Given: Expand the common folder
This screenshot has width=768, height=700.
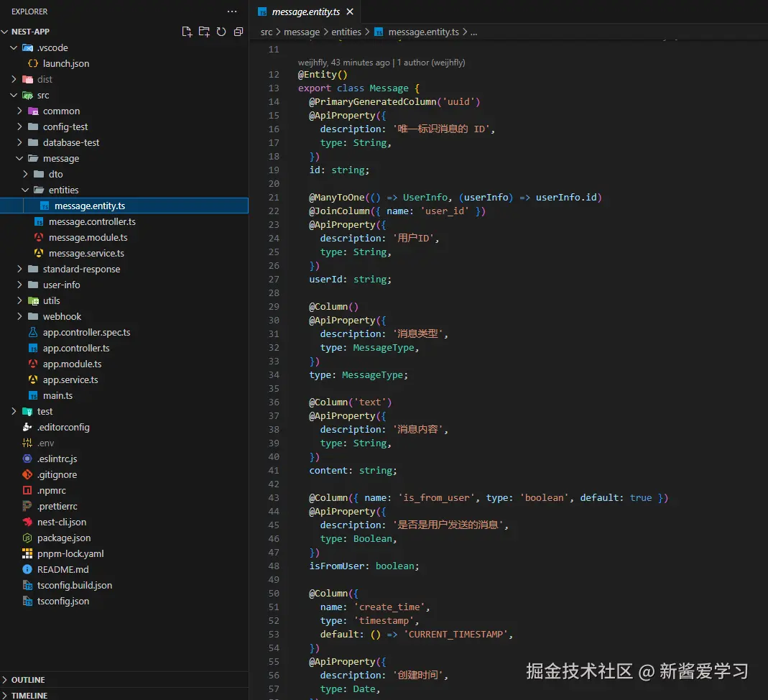Looking at the screenshot, I should pyautogui.click(x=19, y=111).
